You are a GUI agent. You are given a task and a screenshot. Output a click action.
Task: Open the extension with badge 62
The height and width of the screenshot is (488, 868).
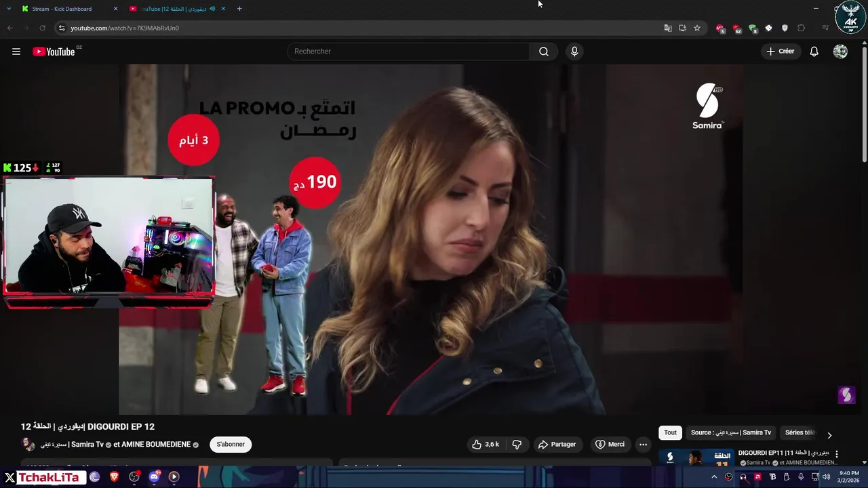pos(736,28)
